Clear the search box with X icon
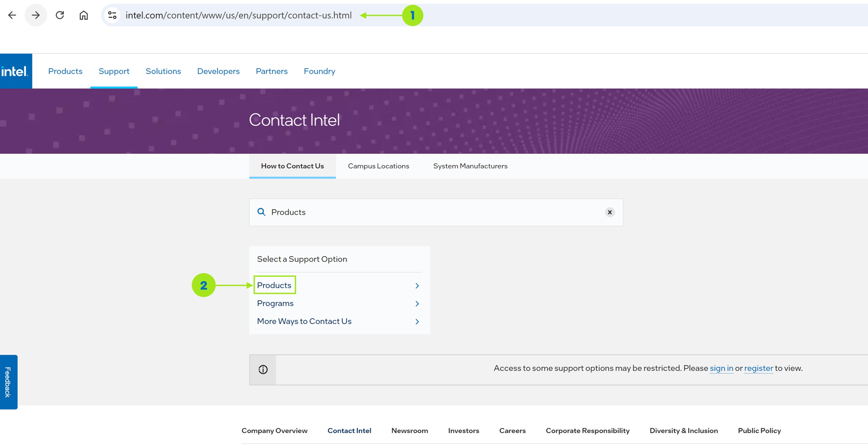This screenshot has width=868, height=445. point(610,212)
